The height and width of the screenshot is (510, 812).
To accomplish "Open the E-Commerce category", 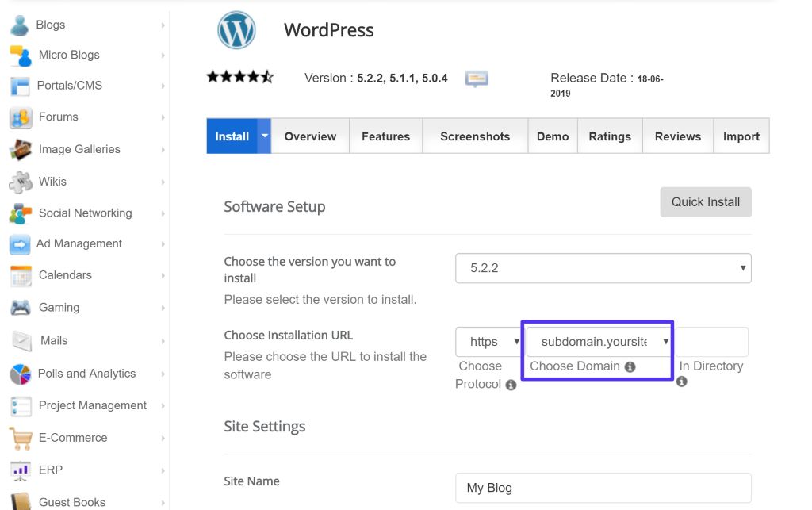I will pyautogui.click(x=73, y=438).
